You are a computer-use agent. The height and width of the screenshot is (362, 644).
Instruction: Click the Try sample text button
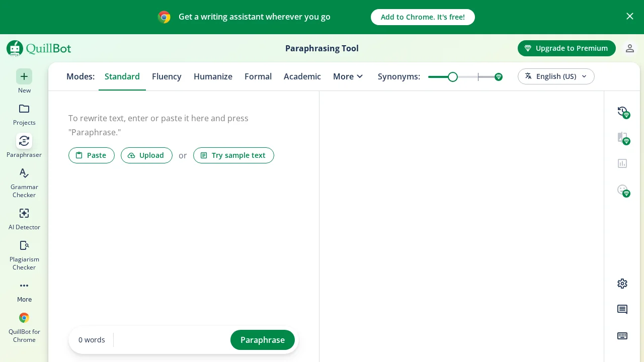click(233, 155)
